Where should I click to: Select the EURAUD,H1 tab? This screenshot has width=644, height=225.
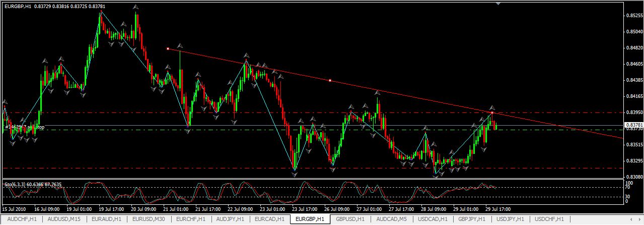(106, 219)
